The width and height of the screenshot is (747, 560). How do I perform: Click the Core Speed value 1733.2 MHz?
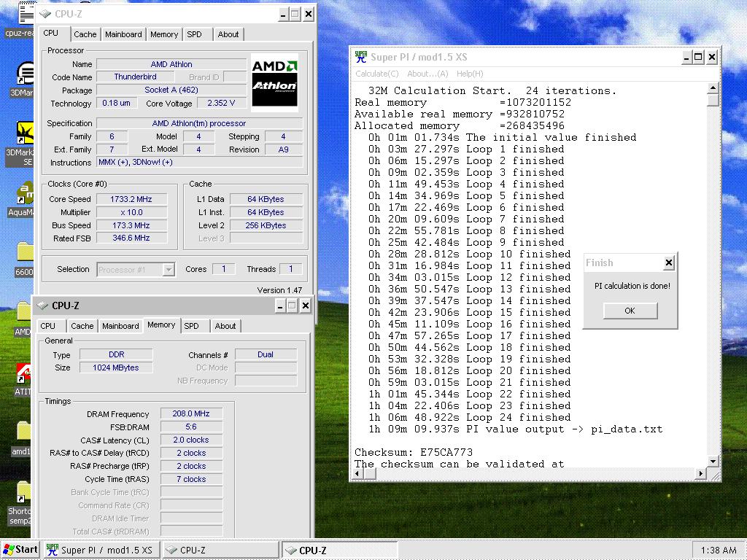[x=131, y=199]
